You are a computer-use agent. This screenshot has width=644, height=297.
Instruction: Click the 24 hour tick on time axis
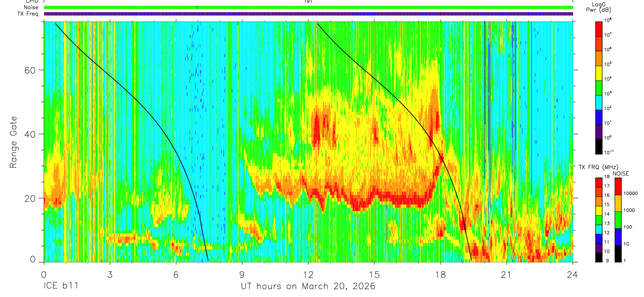[573, 274]
